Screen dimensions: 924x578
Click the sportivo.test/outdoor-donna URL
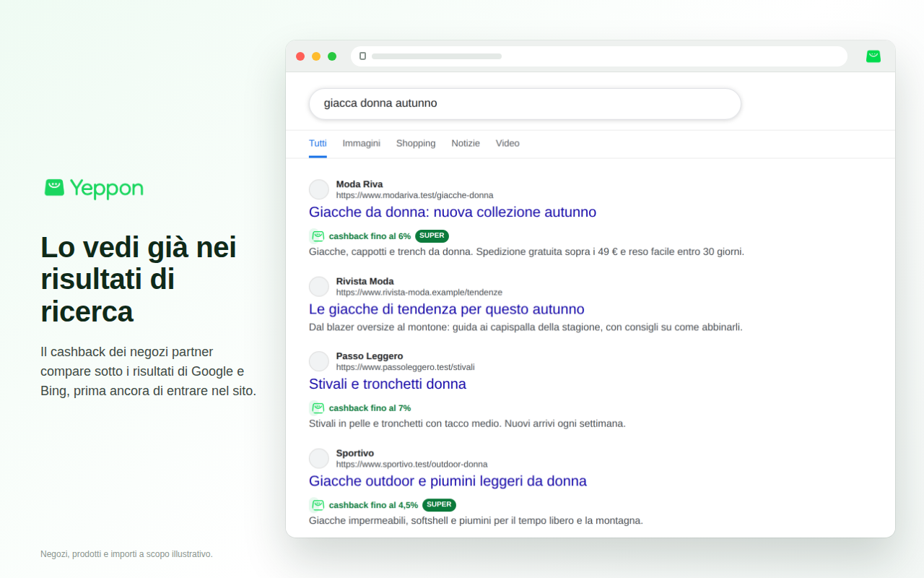coord(411,464)
